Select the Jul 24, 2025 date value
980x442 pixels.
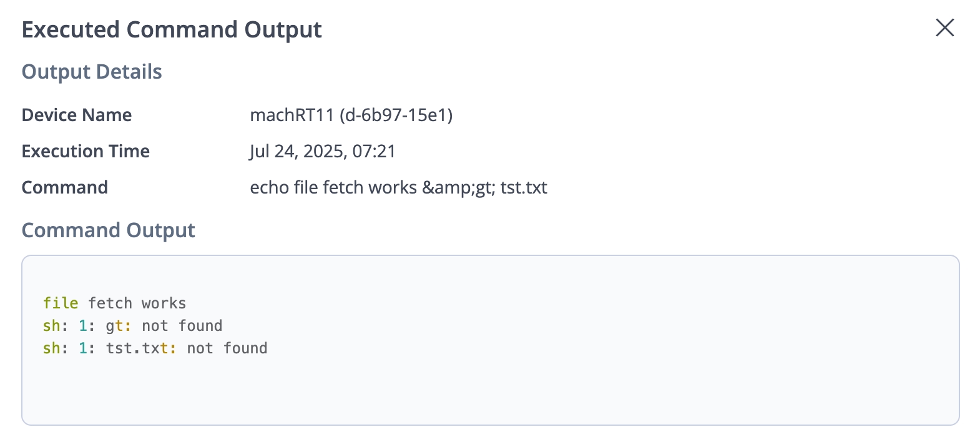(296, 151)
